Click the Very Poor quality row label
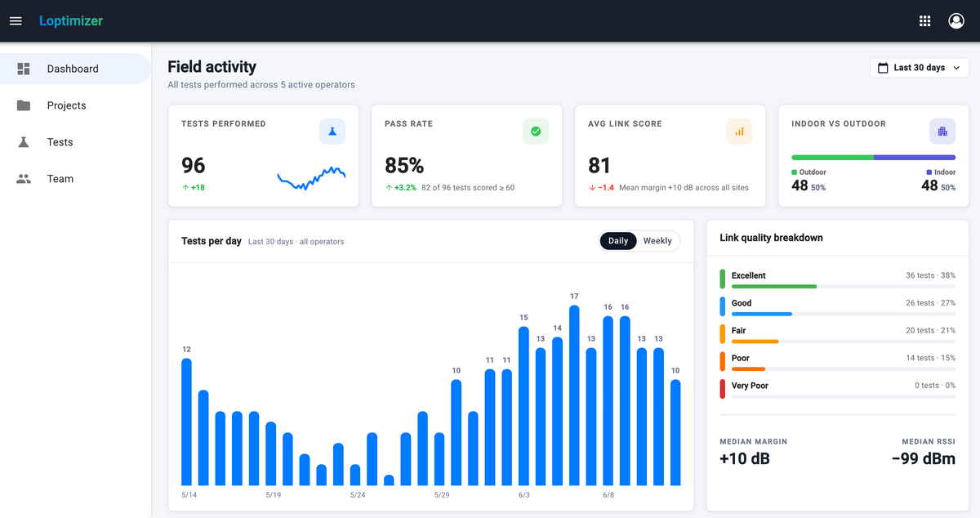The height and width of the screenshot is (518, 980). (750, 386)
